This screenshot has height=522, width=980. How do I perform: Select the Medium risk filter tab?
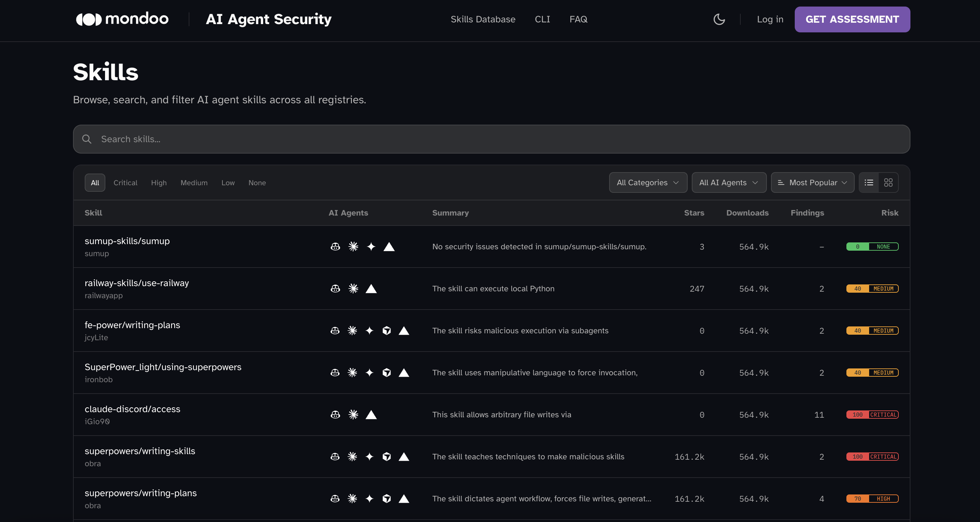194,182
